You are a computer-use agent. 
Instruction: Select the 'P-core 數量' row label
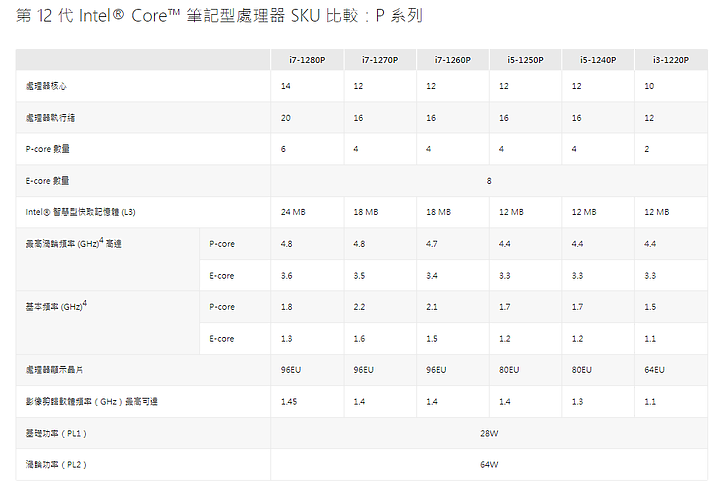coord(47,149)
